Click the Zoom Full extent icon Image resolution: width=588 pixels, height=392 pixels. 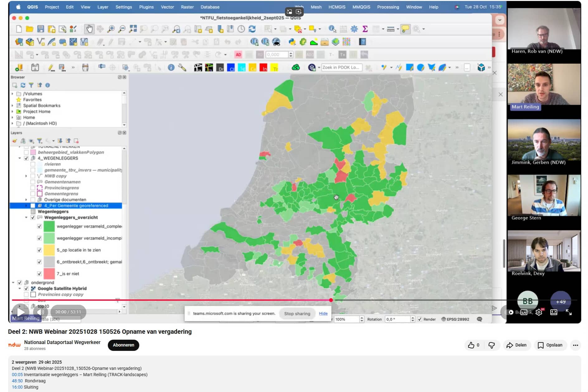point(133,29)
